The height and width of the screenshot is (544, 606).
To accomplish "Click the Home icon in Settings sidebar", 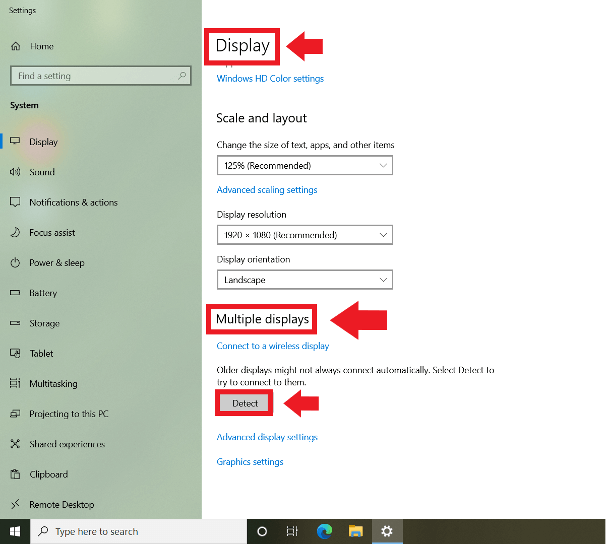I will pos(15,46).
